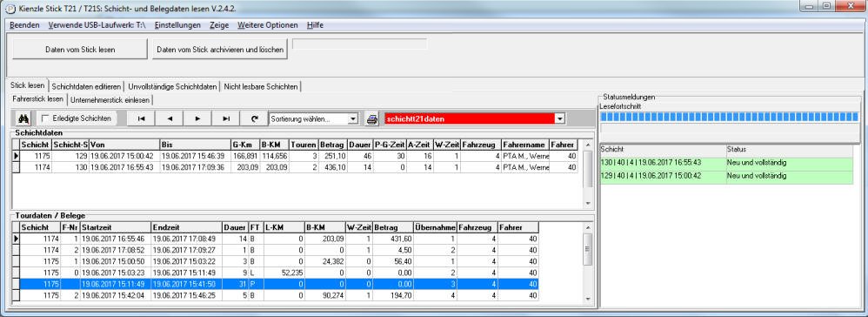Open the Sortierung wählen dropdown

tap(353, 119)
